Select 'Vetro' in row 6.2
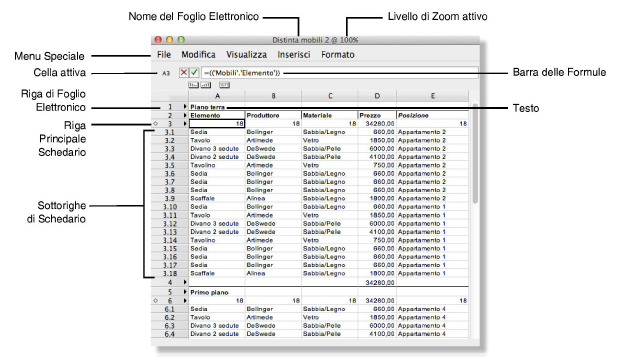Image resolution: width=623 pixels, height=361 pixels. click(x=330, y=317)
